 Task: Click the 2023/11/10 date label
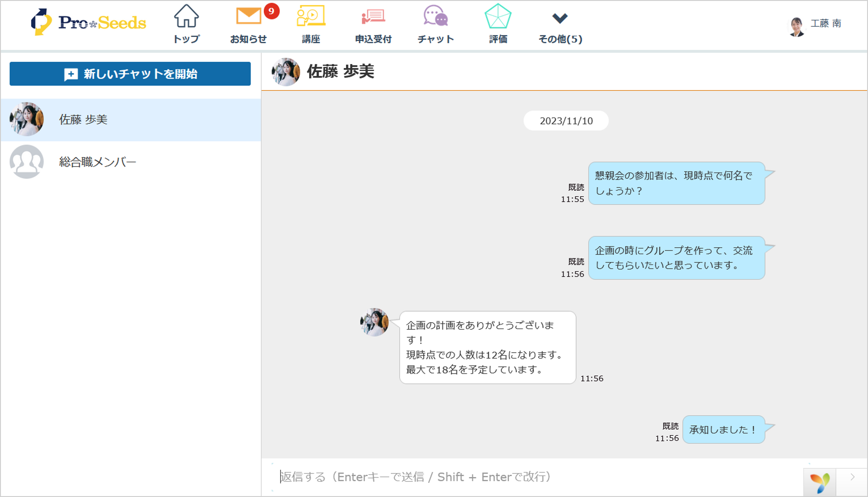click(566, 121)
